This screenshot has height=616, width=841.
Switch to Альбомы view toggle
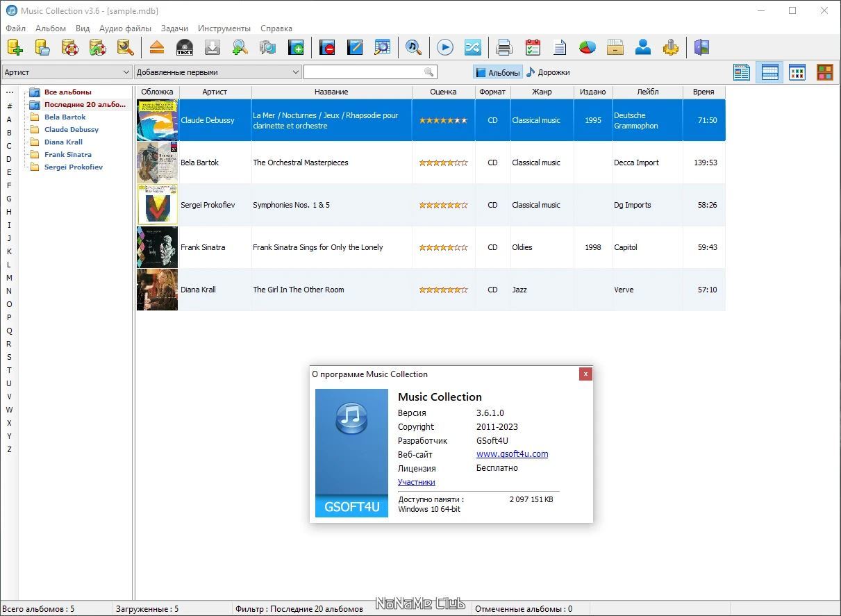coord(497,72)
